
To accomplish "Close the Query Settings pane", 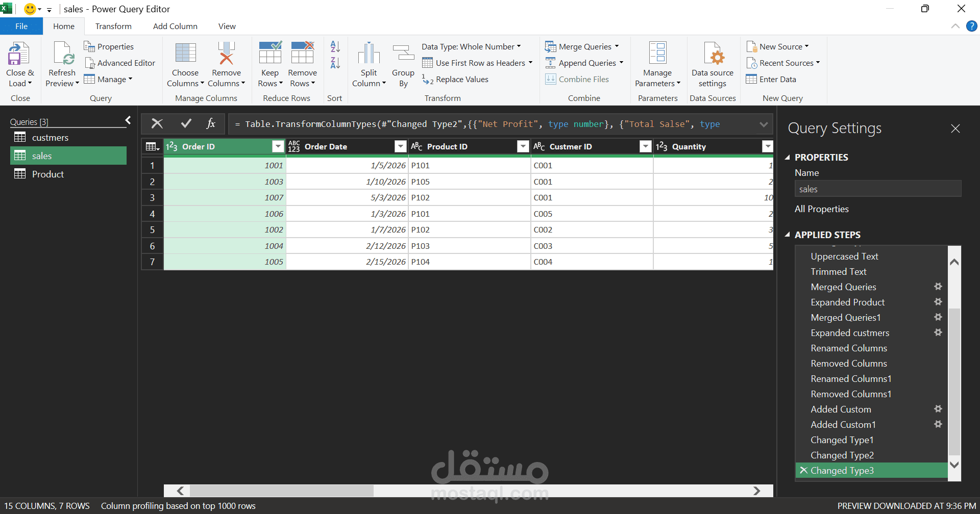I will [955, 128].
